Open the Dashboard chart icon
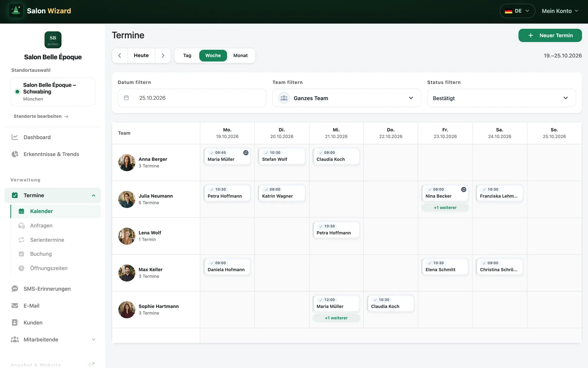The width and height of the screenshot is (588, 368). pyautogui.click(x=15, y=137)
